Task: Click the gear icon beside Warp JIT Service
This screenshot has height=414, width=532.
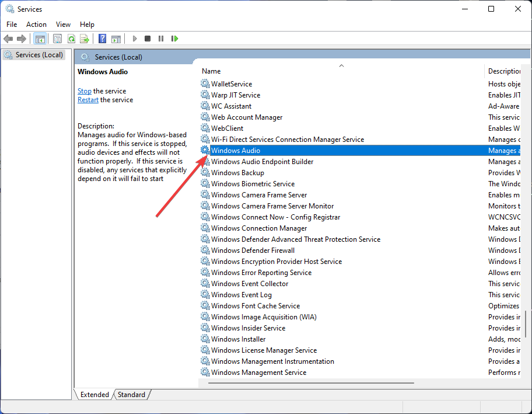Action: click(205, 95)
